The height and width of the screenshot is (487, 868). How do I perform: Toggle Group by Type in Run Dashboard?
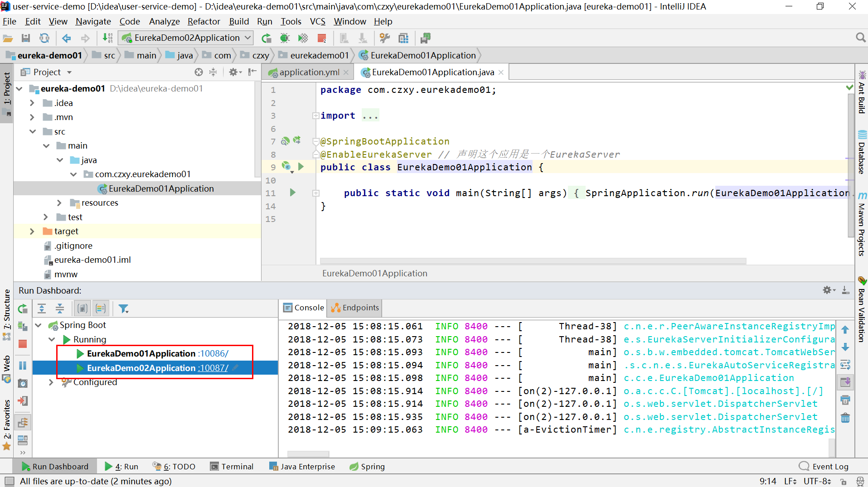point(82,309)
